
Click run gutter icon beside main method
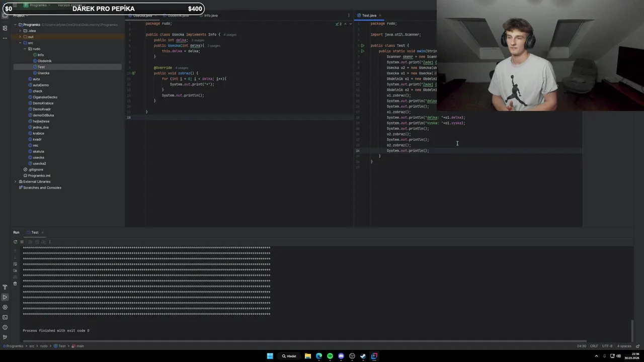pyautogui.click(x=362, y=51)
